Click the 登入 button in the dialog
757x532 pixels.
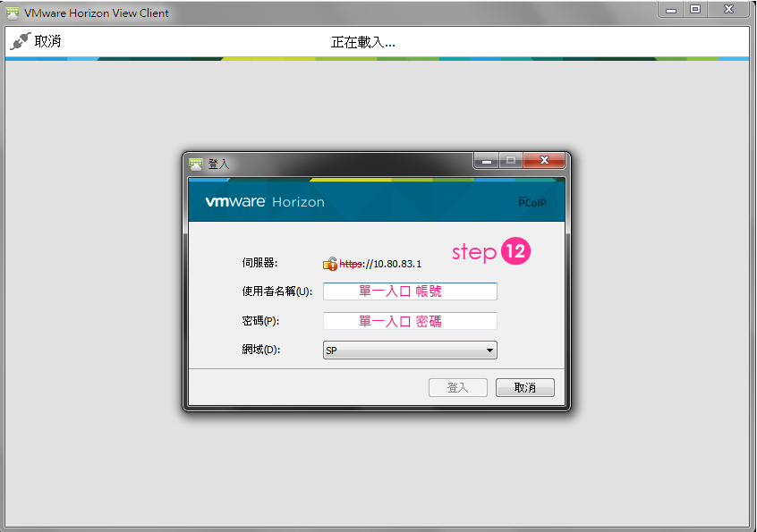pyautogui.click(x=457, y=387)
